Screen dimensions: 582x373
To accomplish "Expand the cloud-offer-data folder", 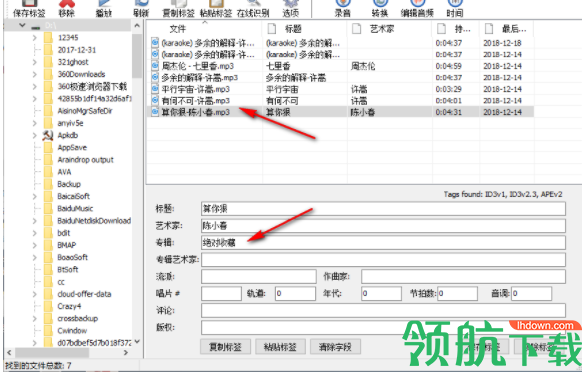I will point(35,294).
